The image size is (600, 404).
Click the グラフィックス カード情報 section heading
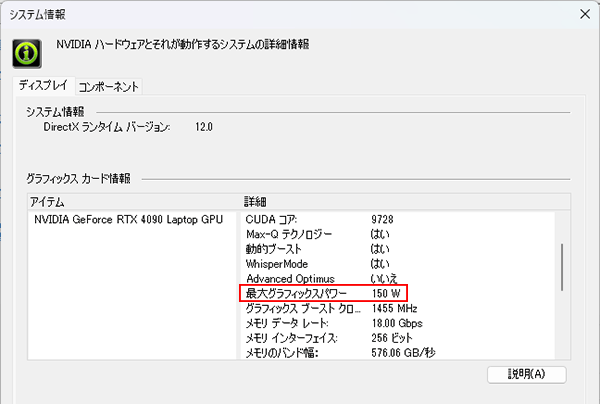point(78,178)
